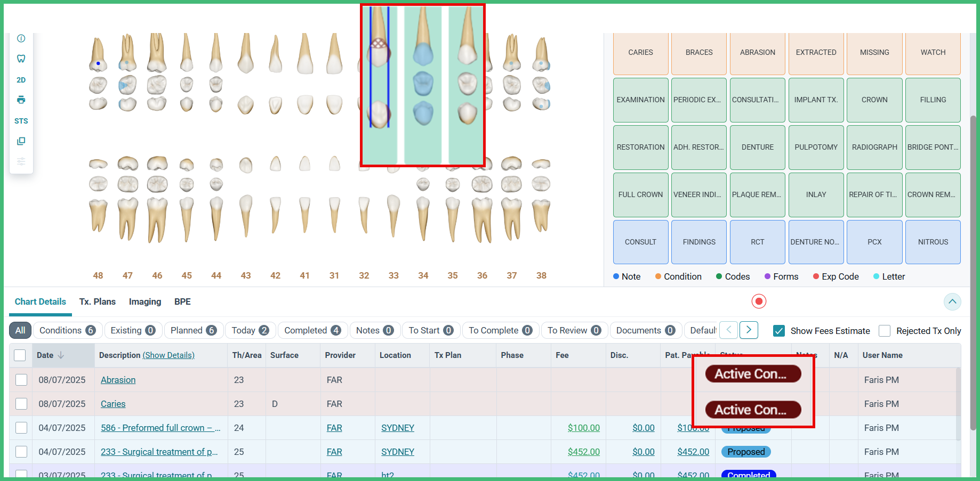This screenshot has width=980, height=481.
Task: Tick the checkbox for the Abrasion row
Action: 21,380
